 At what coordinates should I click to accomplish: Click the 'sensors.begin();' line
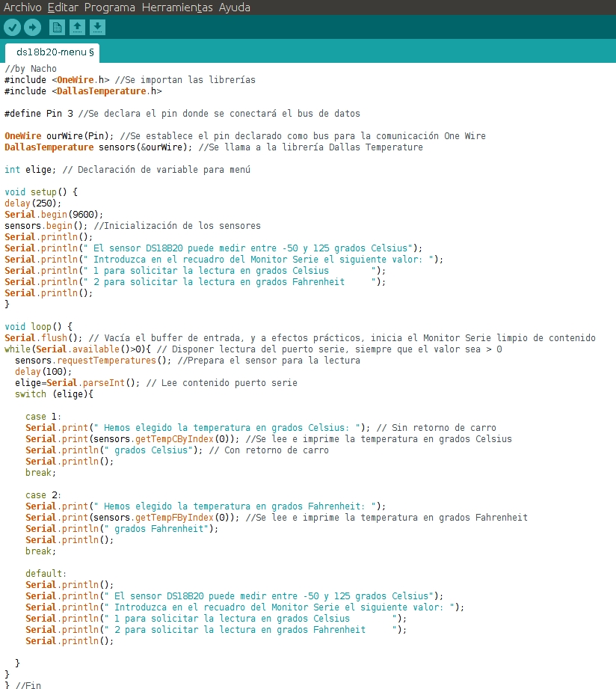132,225
